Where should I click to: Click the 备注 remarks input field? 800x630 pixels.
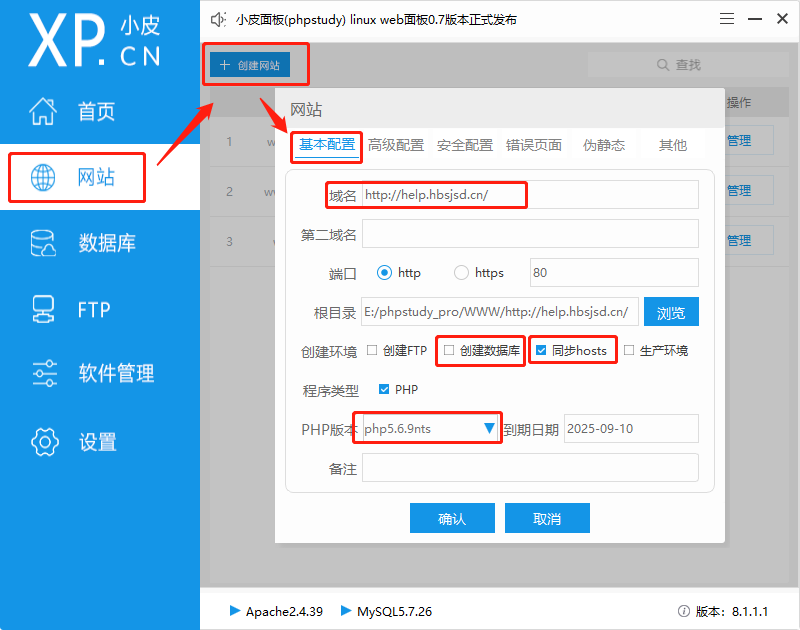(530, 468)
